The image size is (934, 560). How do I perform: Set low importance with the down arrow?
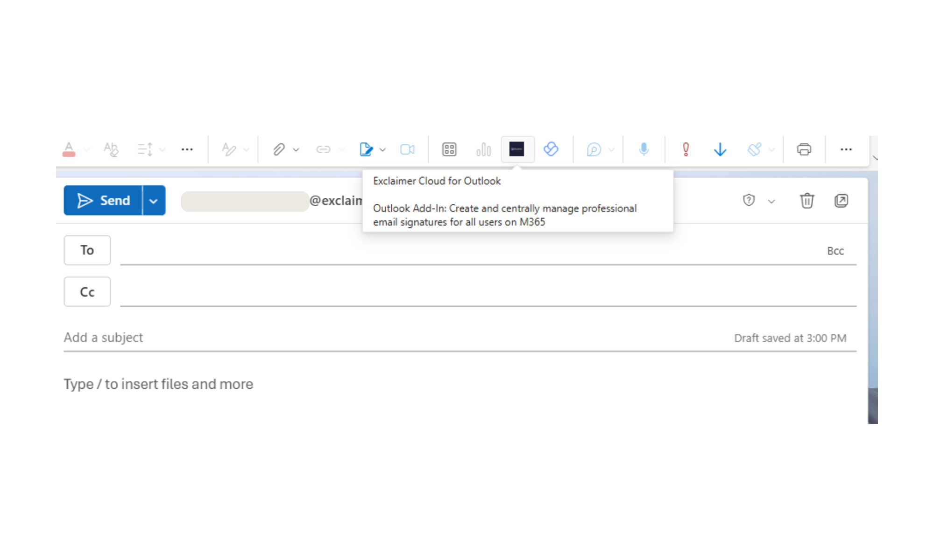click(720, 149)
